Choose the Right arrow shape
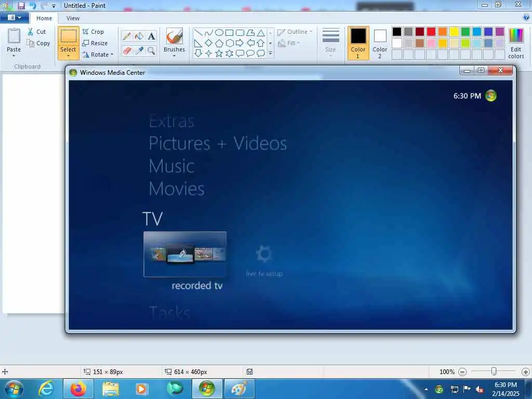 pos(240,43)
